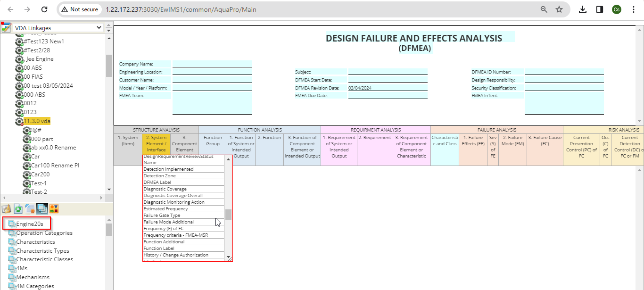Expand the 0123 tree node
The width and height of the screenshot is (644, 290).
point(19,112)
